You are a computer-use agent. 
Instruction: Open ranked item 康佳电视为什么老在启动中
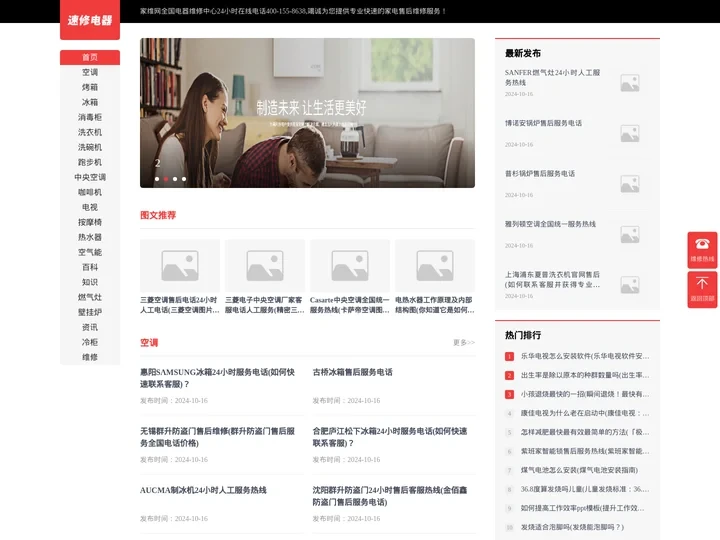point(585,413)
